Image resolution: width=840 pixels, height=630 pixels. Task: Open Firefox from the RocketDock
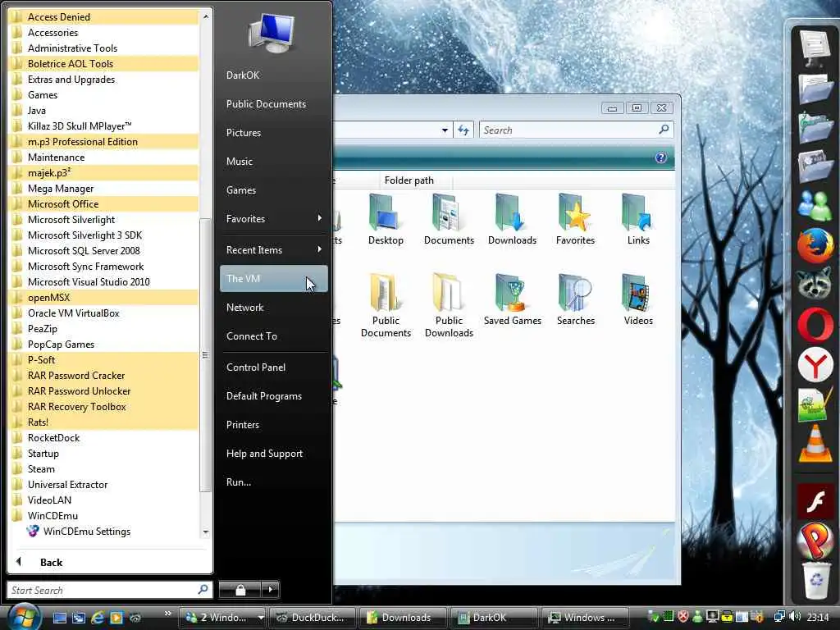pos(815,245)
